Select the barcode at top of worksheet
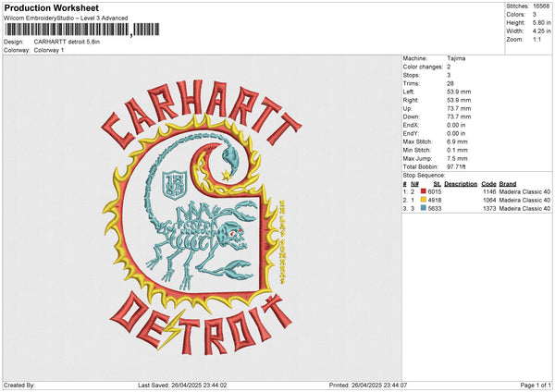Viewport: 555px width, 392px height. 67,31
